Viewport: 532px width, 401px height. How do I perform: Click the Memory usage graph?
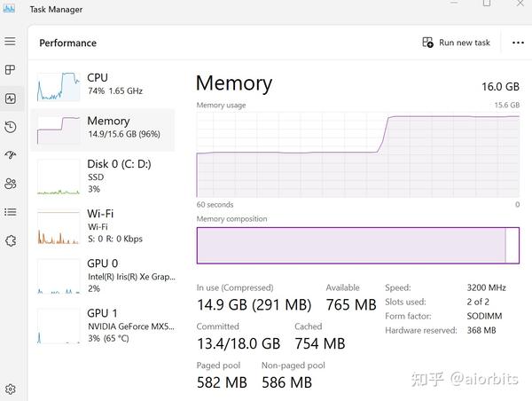pos(358,155)
